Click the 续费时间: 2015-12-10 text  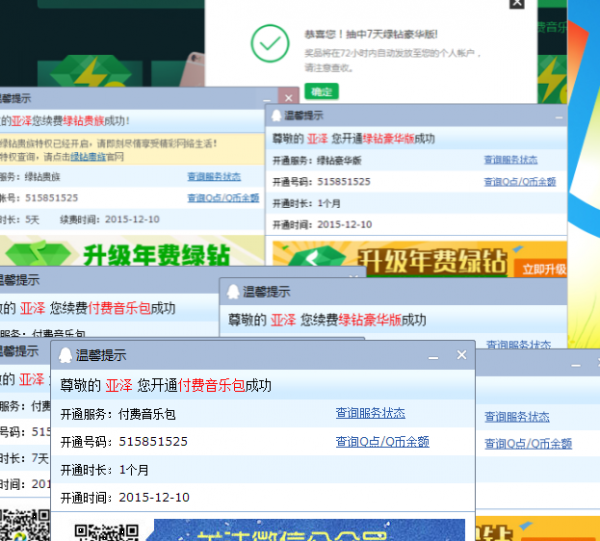coord(110,220)
